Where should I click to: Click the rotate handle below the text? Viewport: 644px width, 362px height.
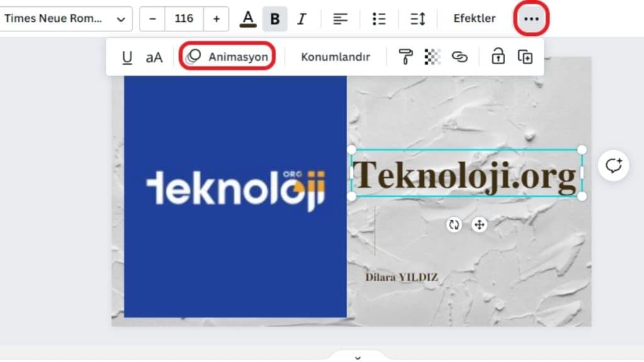(454, 224)
